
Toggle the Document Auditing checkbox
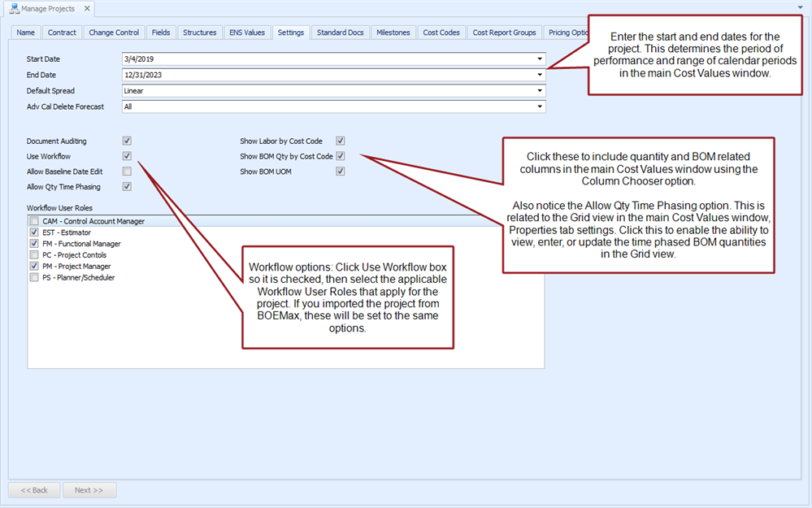(127, 141)
